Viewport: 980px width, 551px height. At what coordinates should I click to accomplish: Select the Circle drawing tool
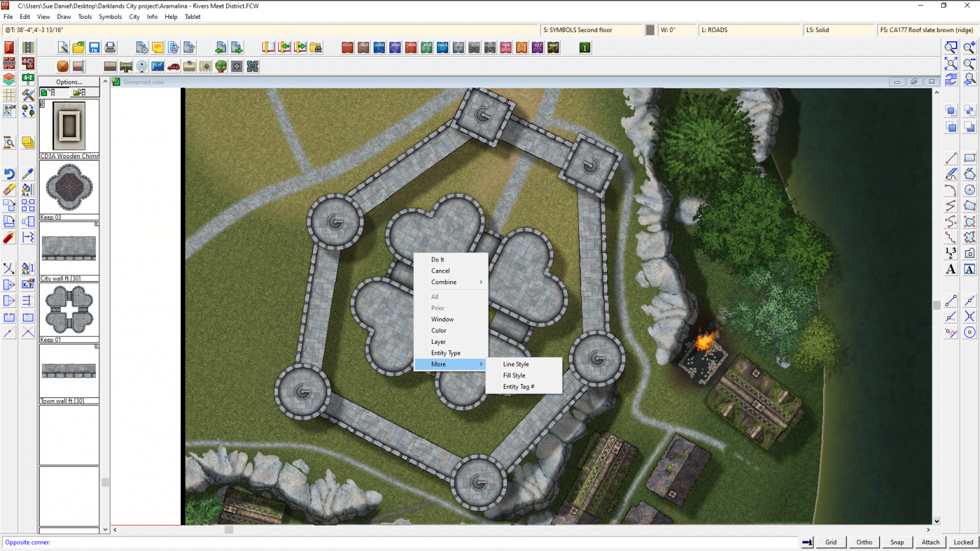point(970,190)
